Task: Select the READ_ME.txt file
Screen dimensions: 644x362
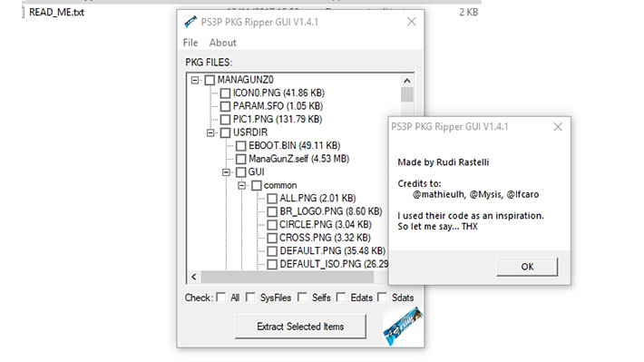Action: [56, 13]
